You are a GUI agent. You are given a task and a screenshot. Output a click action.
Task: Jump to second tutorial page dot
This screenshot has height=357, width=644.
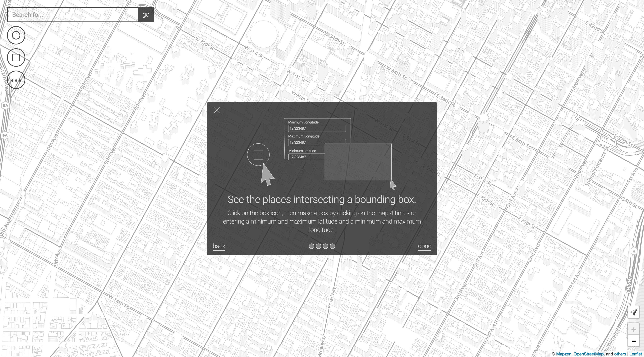click(319, 246)
